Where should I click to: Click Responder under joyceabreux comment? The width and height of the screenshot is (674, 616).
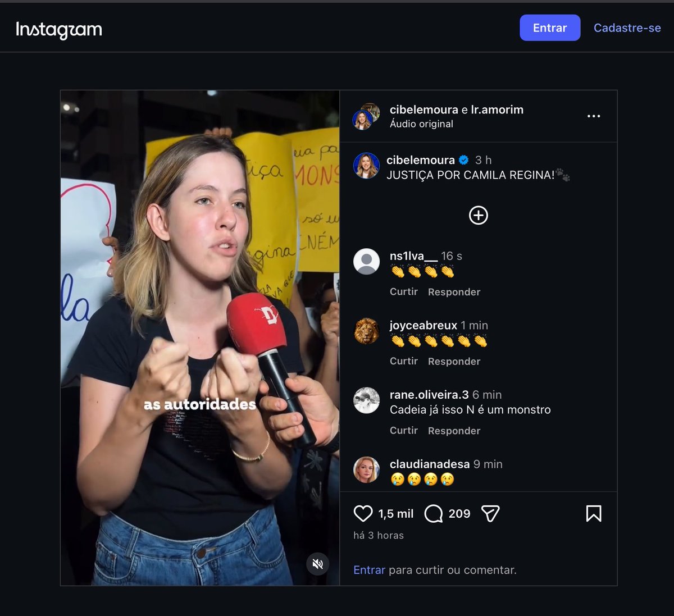coord(454,361)
